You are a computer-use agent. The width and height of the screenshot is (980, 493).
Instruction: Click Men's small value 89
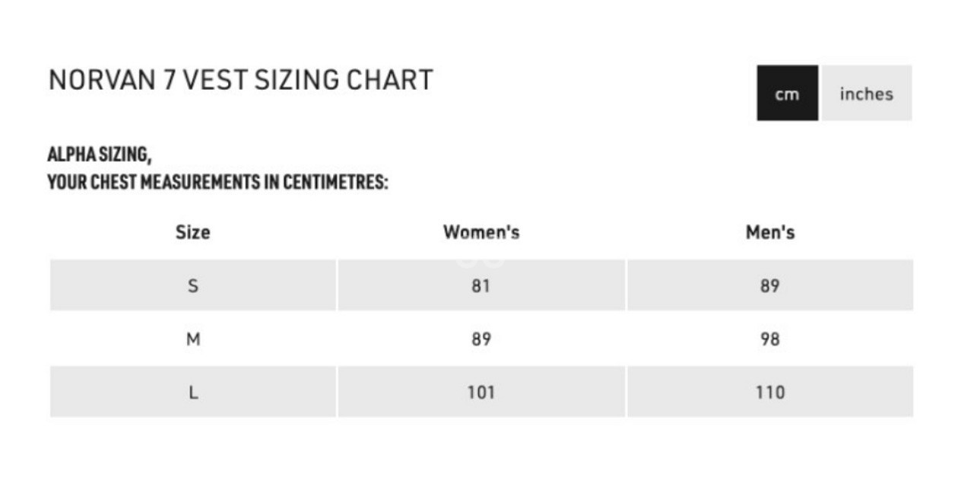pyautogui.click(x=770, y=286)
